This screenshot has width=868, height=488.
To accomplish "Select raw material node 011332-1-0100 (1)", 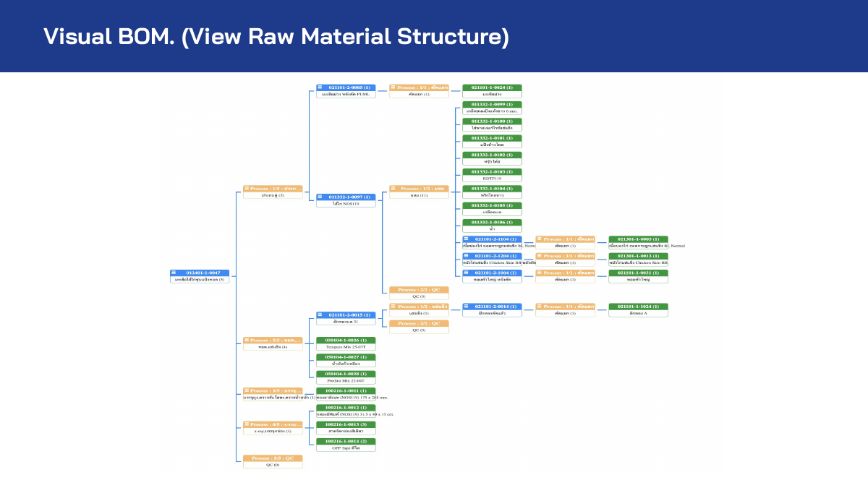I will (x=492, y=124).
